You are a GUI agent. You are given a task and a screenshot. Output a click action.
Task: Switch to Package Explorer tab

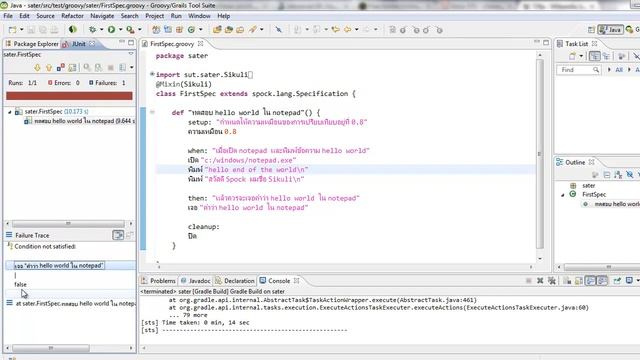tap(32, 44)
